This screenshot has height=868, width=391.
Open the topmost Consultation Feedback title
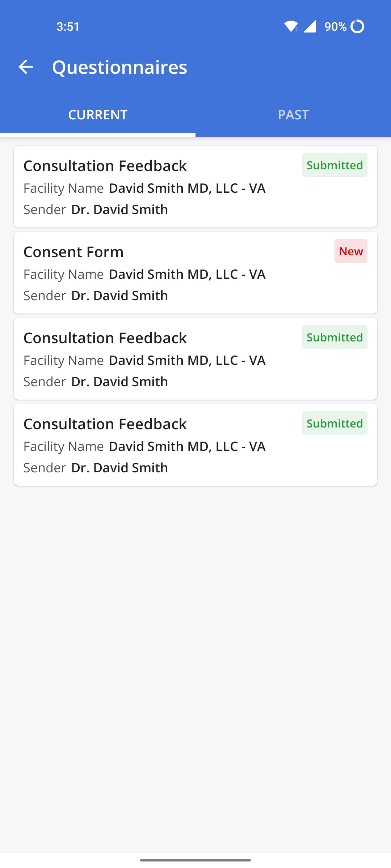click(x=105, y=166)
